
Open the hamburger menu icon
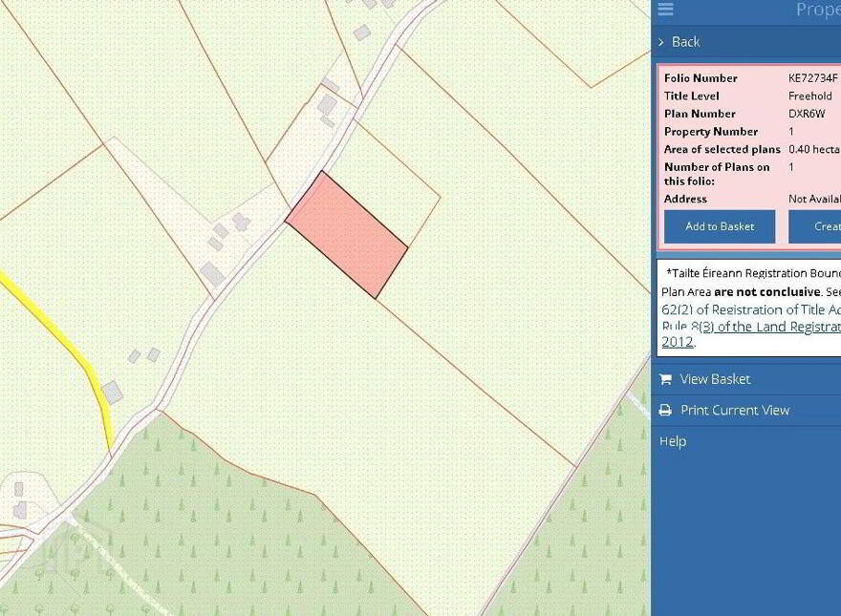pos(665,10)
